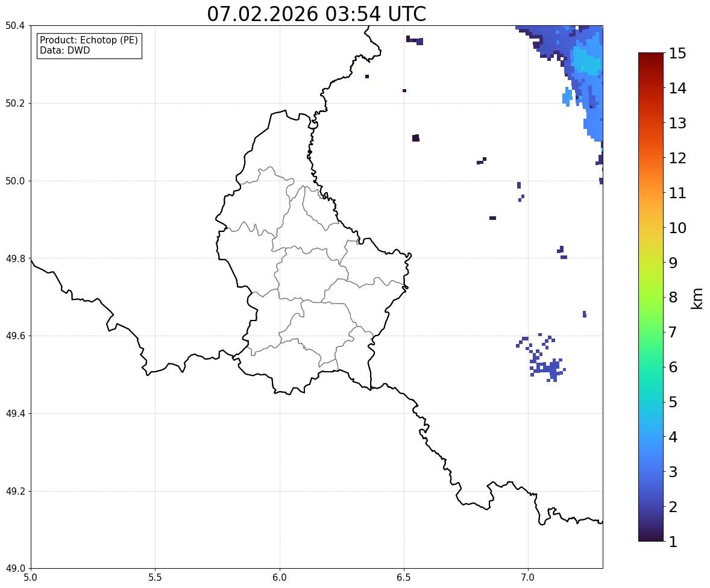The height and width of the screenshot is (588, 710).
Task: Click the latitude tick label 50.2
Action: (x=15, y=103)
